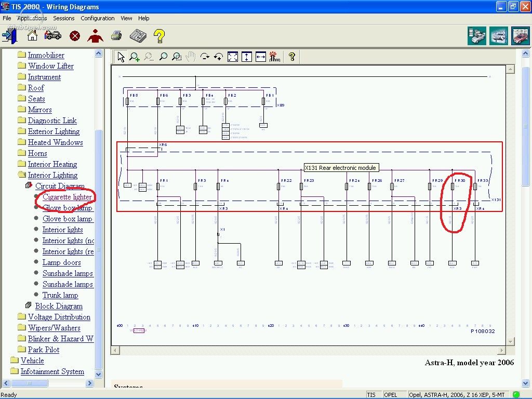Viewport: 532px width, 399px height.
Task: Expand the Voltage Distribution folder
Action: tap(21, 316)
